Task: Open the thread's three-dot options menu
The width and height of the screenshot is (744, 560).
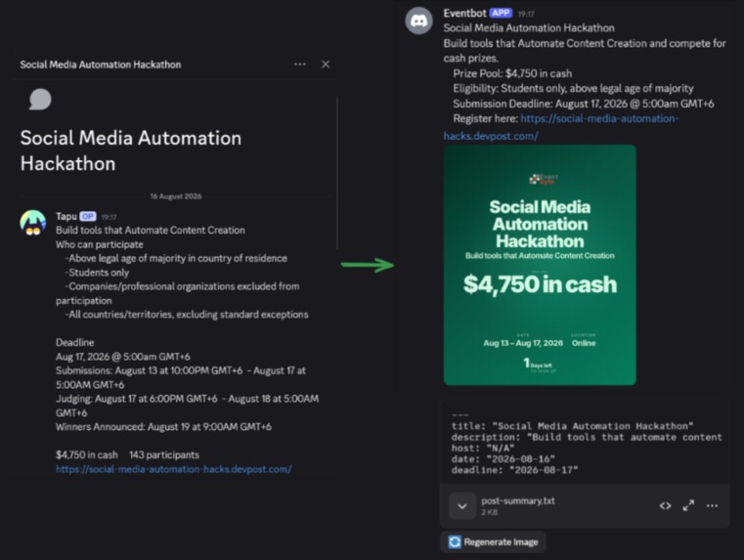Action: coord(300,65)
